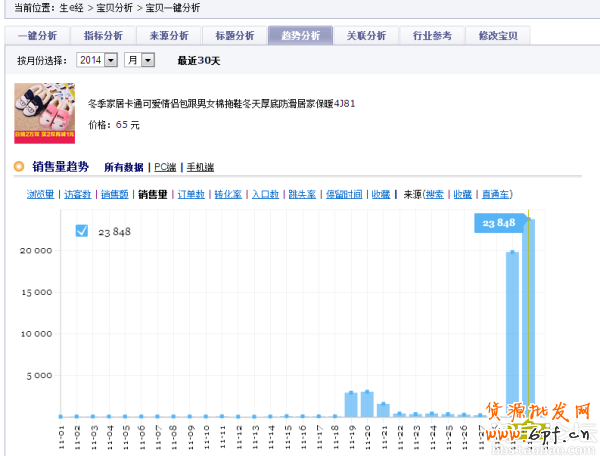Toggle the blue chart series checkbox
Viewport: 600px width, 456px height.
(82, 231)
